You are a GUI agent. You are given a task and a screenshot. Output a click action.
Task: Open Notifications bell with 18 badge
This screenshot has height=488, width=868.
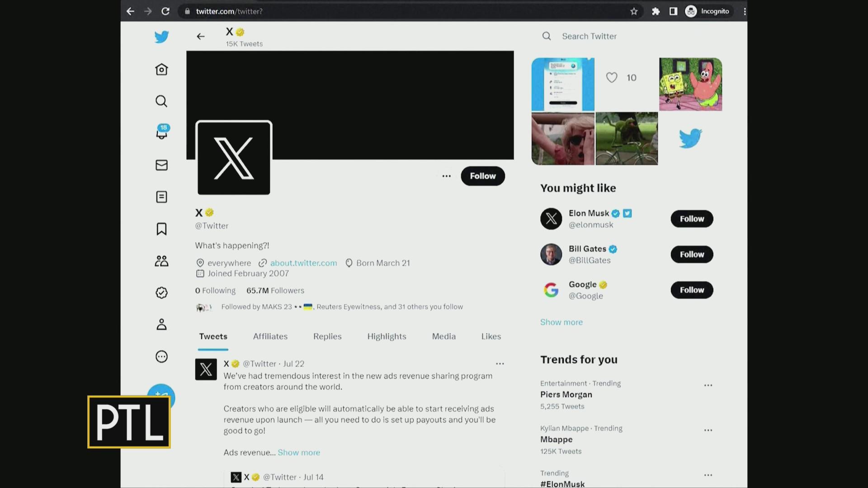point(162,132)
